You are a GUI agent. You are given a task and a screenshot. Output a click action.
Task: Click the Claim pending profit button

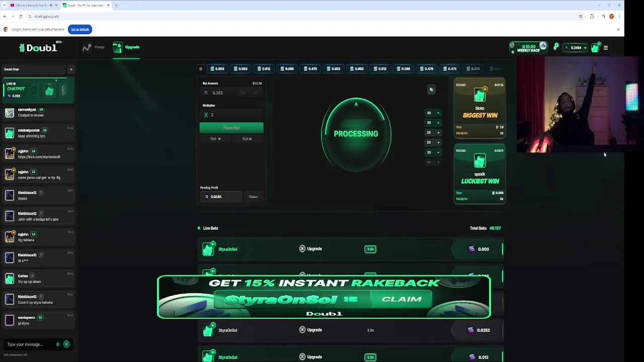tap(253, 197)
